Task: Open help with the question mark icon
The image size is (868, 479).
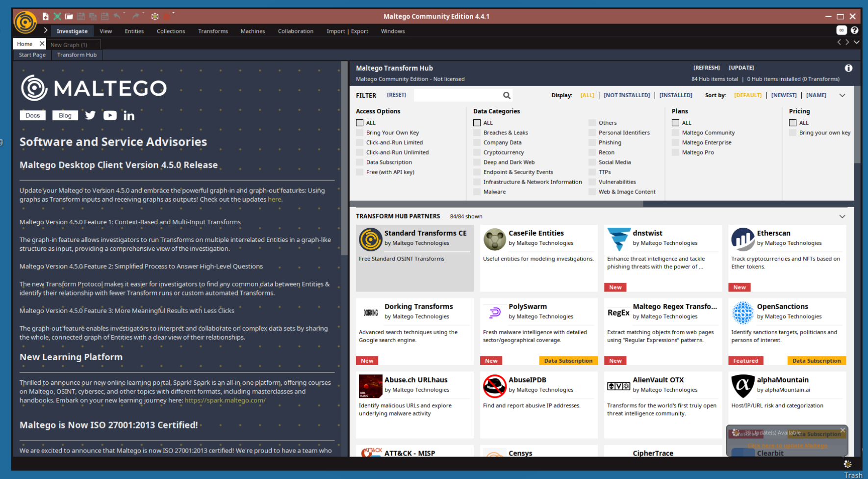Action: [x=854, y=30]
